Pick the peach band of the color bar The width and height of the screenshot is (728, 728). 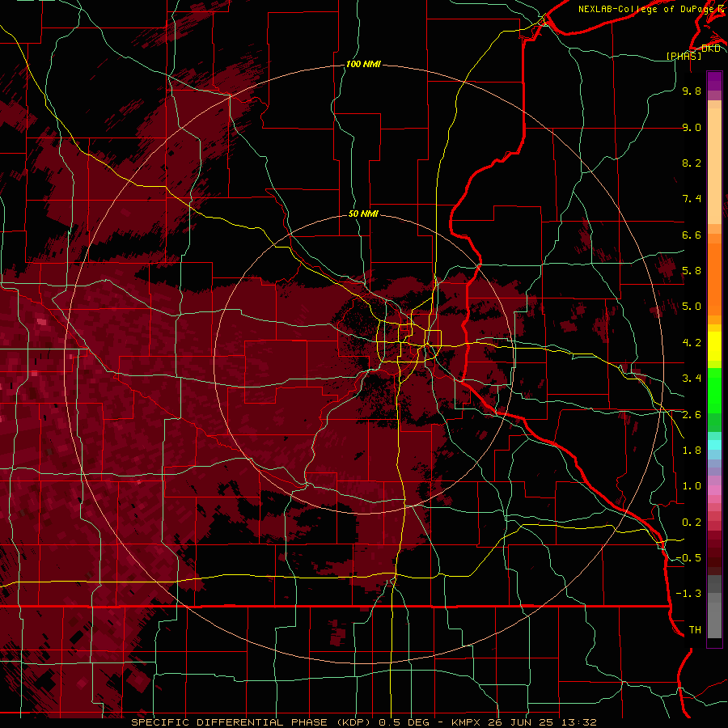pos(714,166)
